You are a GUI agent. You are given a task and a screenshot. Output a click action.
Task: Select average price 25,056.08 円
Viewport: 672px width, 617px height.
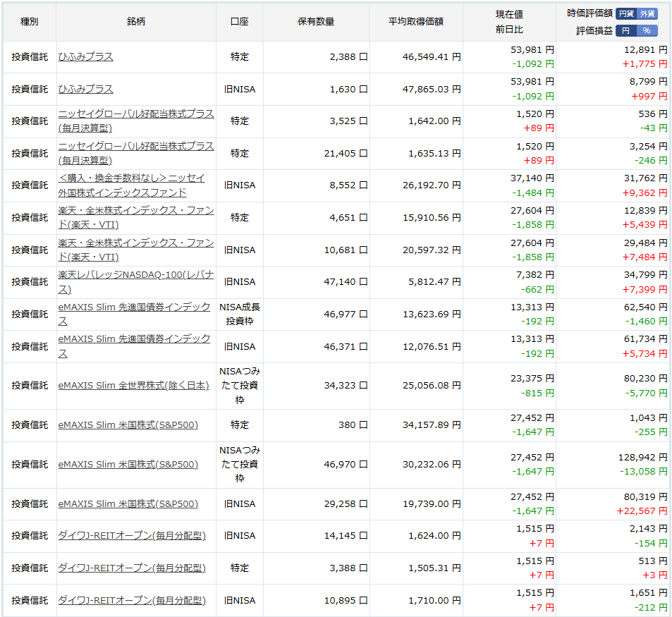[x=432, y=386]
